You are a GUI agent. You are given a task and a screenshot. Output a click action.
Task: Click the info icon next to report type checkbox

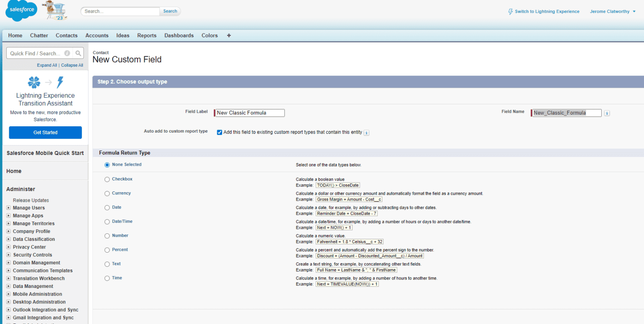pos(366,132)
